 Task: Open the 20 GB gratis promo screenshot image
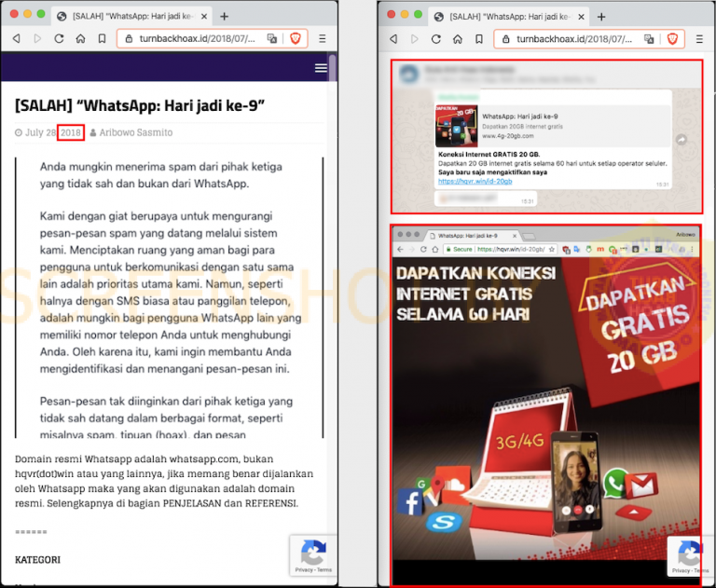click(546, 405)
